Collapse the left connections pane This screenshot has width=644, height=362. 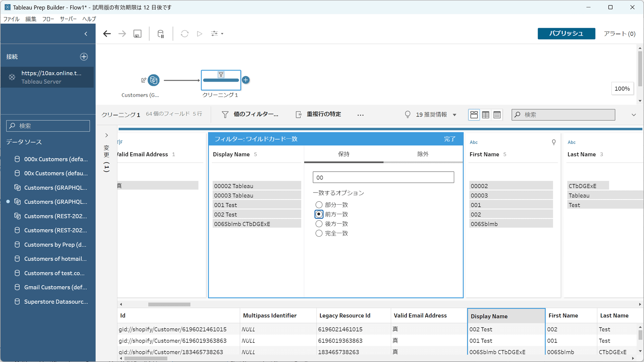pyautogui.click(x=86, y=34)
